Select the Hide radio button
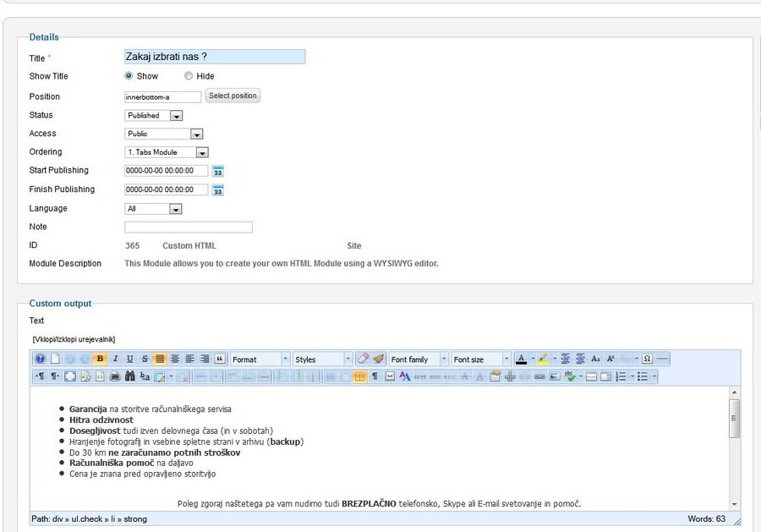Viewport: 761px width, 532px height. (x=189, y=76)
